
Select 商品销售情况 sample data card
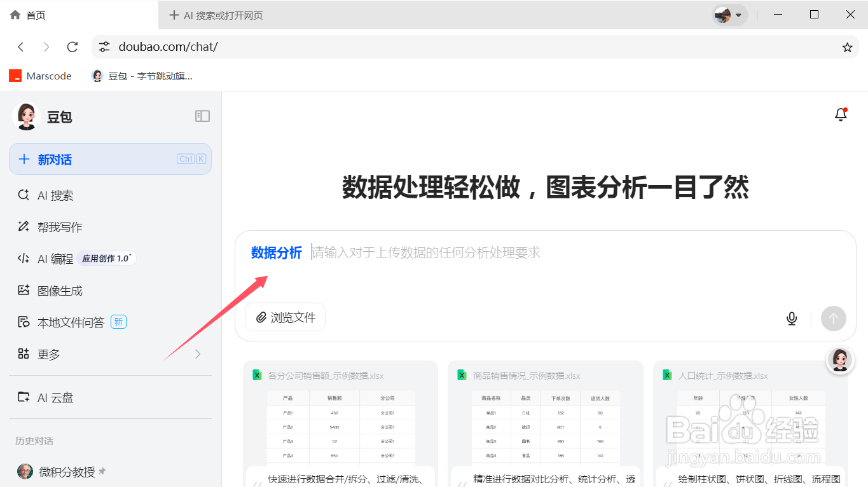click(x=546, y=424)
